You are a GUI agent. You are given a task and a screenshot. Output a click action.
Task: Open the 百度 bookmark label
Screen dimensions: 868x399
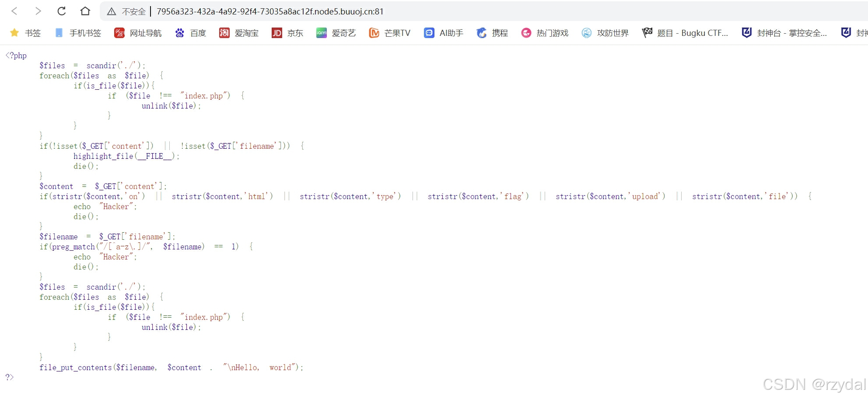[x=198, y=33]
